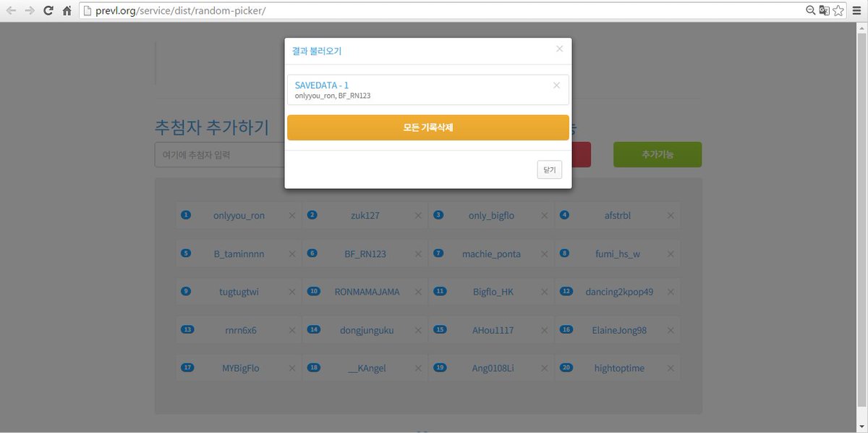The width and height of the screenshot is (868, 433).
Task: Remove BF_RN123 from the list
Action: (x=418, y=253)
